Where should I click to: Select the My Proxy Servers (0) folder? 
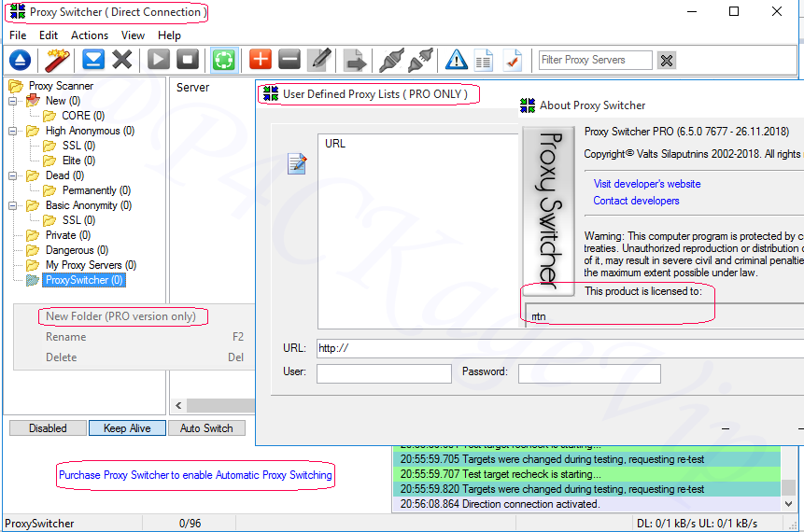coord(91,265)
